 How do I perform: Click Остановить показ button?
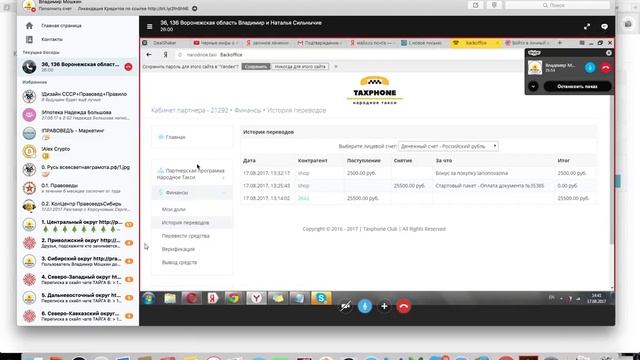tap(577, 87)
